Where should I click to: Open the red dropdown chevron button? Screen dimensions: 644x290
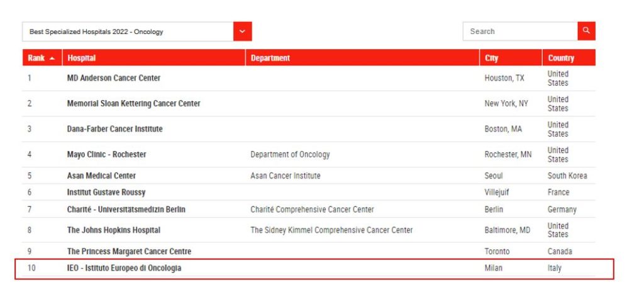coord(242,31)
